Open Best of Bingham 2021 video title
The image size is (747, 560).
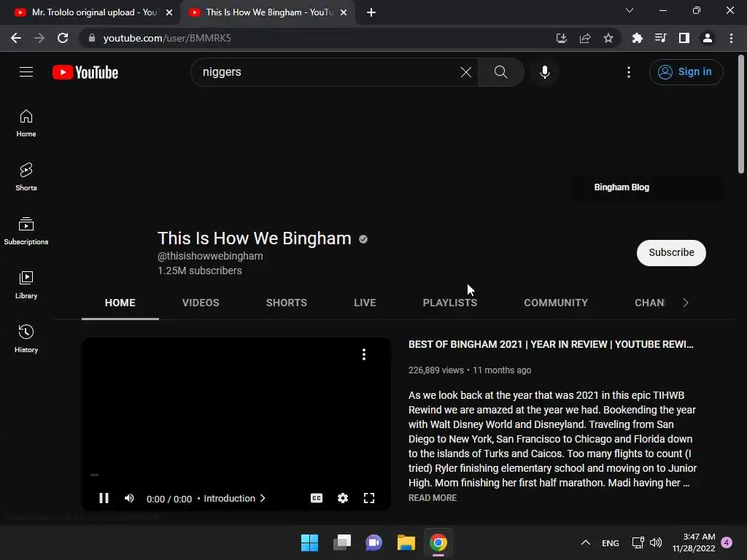coord(551,344)
